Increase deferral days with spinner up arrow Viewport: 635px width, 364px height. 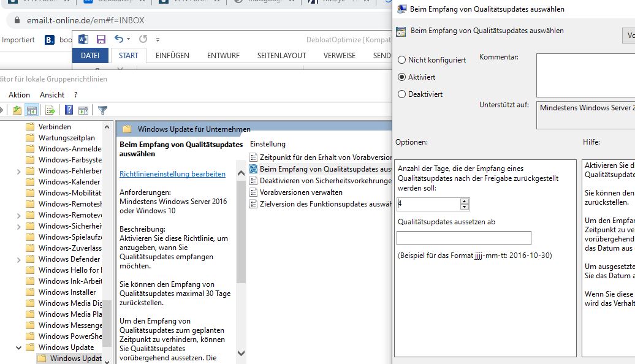coord(465,201)
